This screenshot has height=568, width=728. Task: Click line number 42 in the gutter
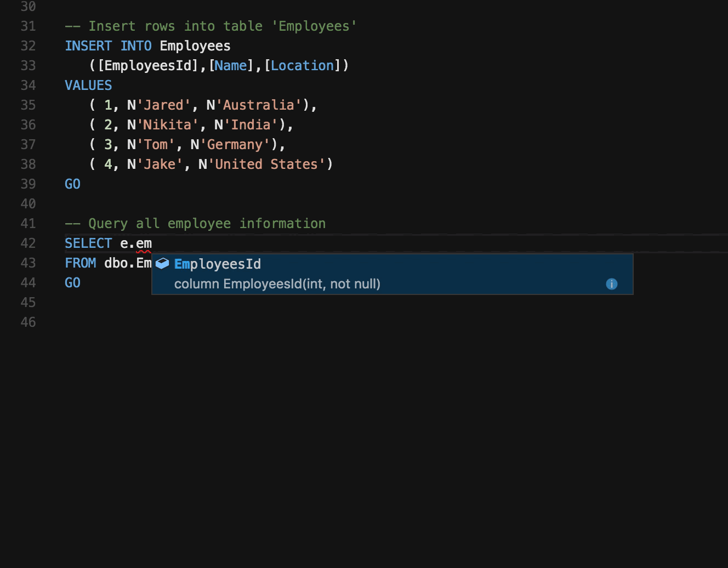tap(27, 243)
